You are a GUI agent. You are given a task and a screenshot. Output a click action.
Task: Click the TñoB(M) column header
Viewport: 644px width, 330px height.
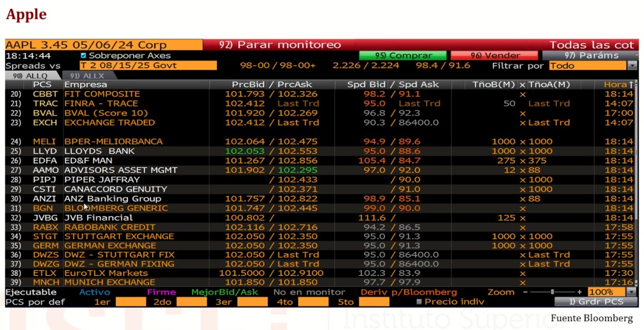click(x=494, y=85)
